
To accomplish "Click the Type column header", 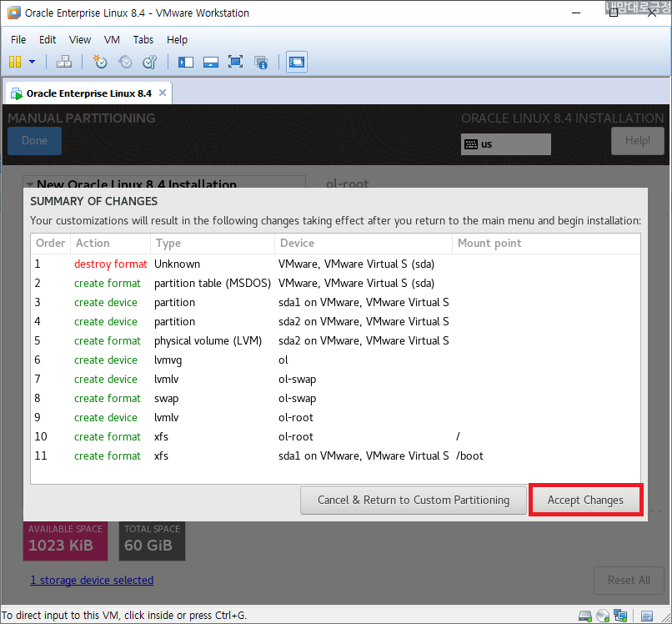I will click(x=212, y=243).
